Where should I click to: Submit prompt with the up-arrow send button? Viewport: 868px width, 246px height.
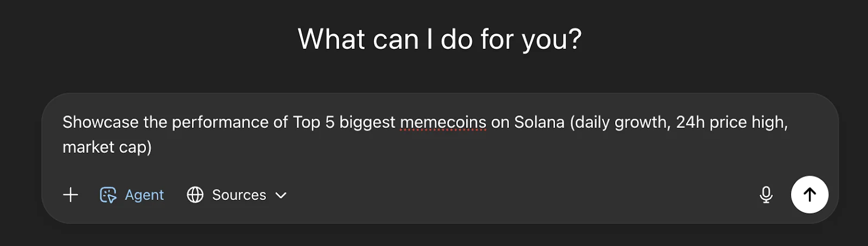tap(809, 195)
